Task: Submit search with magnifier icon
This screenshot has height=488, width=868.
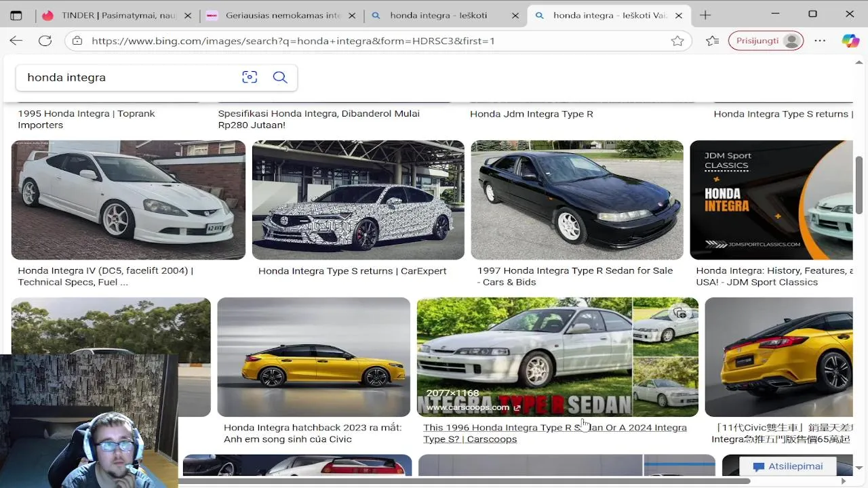Action: [280, 77]
